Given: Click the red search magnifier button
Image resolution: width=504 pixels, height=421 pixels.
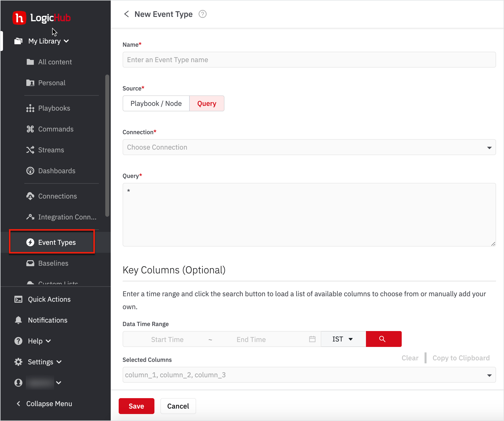Looking at the screenshot, I should tap(383, 339).
